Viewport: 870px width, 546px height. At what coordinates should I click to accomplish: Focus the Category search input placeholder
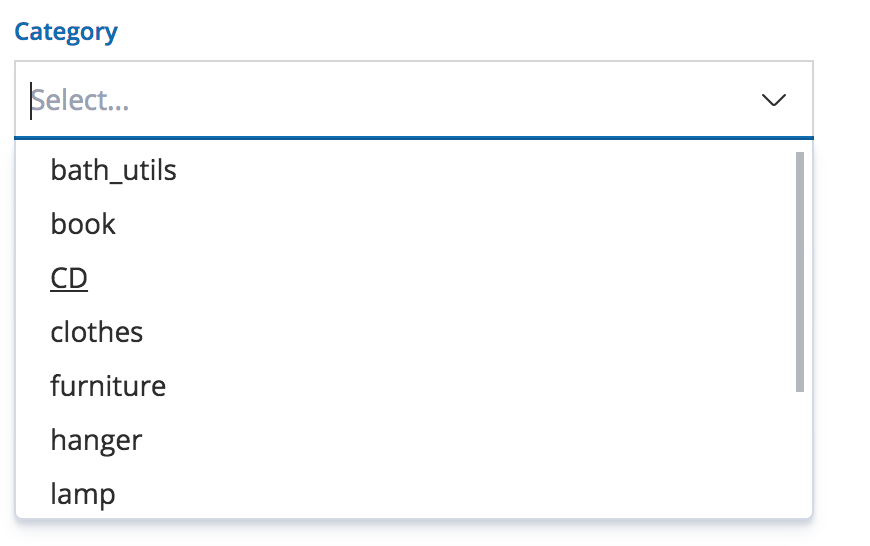pos(81,100)
